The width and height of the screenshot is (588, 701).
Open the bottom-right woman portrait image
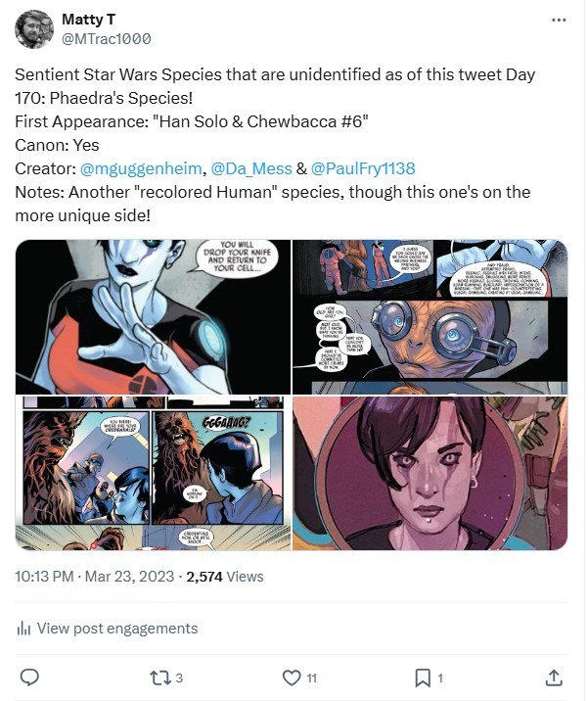(430, 474)
